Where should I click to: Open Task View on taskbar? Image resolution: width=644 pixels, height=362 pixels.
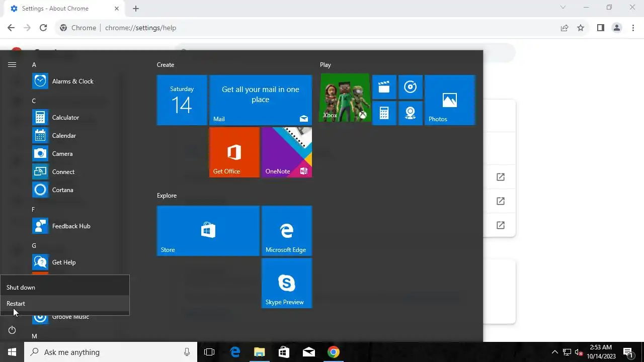(x=209, y=352)
